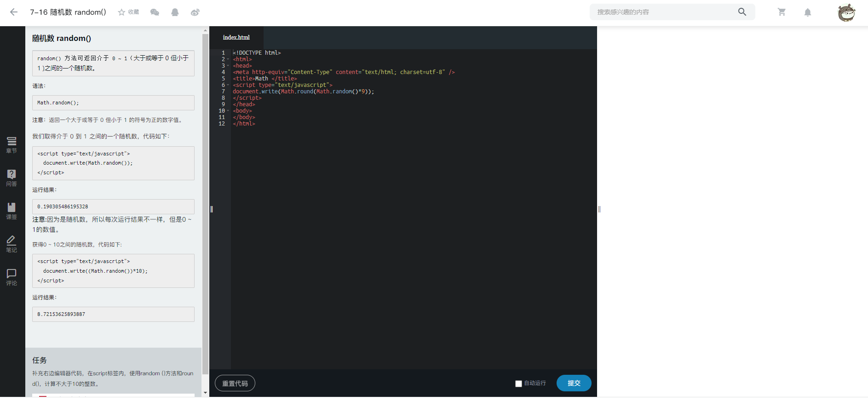Open the comments (评论) sidebar panel

tap(11, 277)
